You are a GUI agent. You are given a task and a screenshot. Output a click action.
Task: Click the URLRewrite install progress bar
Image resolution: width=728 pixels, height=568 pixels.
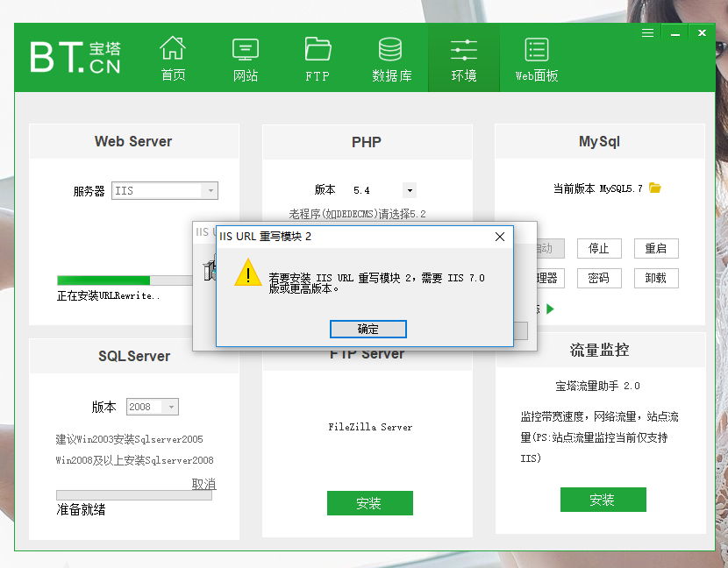[x=125, y=280]
